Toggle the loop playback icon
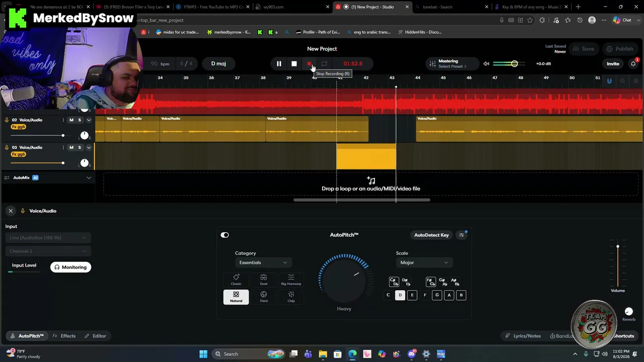Viewport: 644px width, 362px height. [325, 64]
